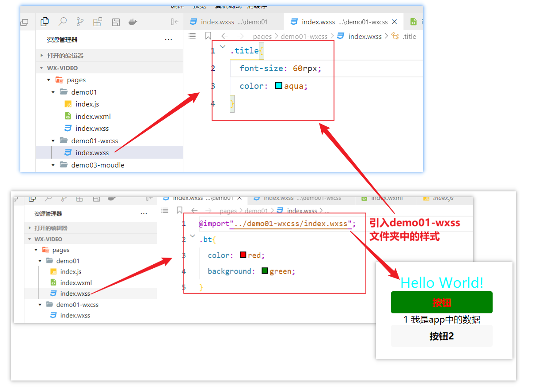
Task: Switch to index.js tab in @import window
Action: pos(439,198)
